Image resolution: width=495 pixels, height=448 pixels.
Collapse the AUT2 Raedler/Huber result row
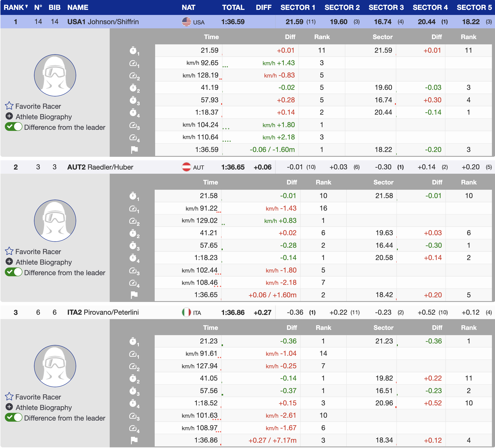click(100, 167)
